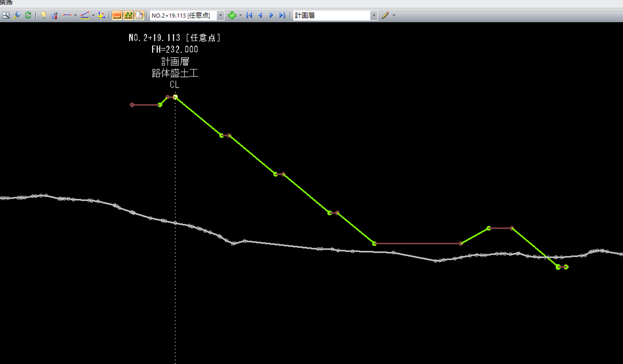The image size is (623, 364).
Task: Click the green refresh arrows icon
Action: coord(28,15)
